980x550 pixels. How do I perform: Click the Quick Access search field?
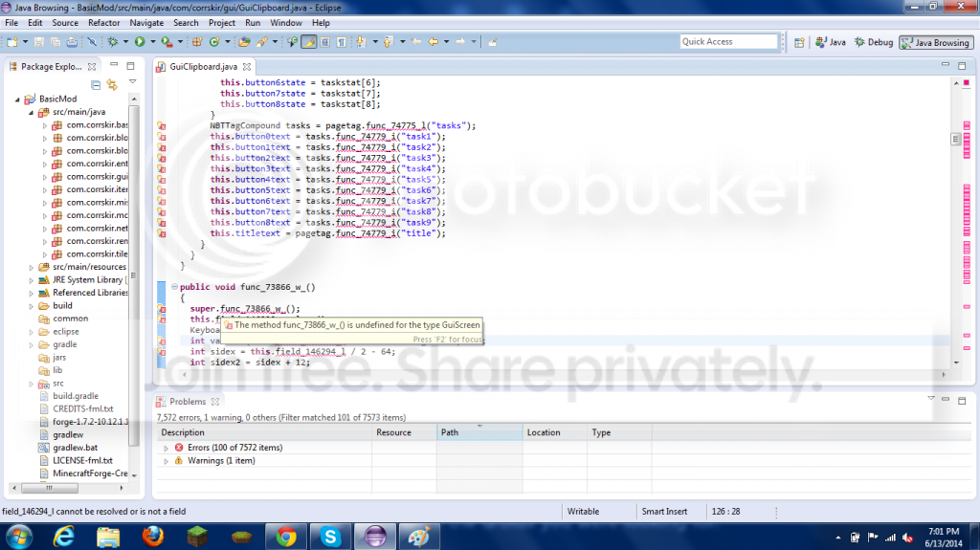[728, 42]
